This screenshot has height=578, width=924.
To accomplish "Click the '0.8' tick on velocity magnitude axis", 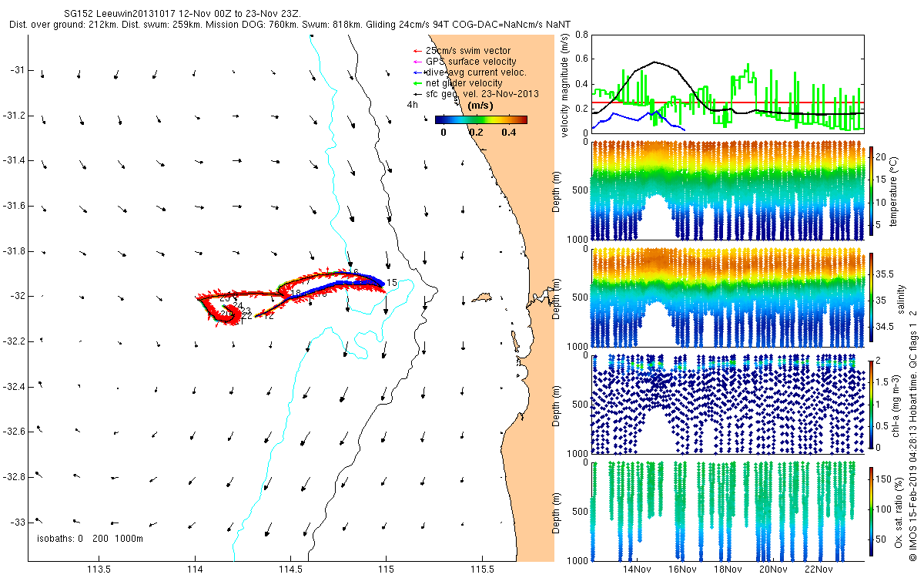I will pos(581,35).
